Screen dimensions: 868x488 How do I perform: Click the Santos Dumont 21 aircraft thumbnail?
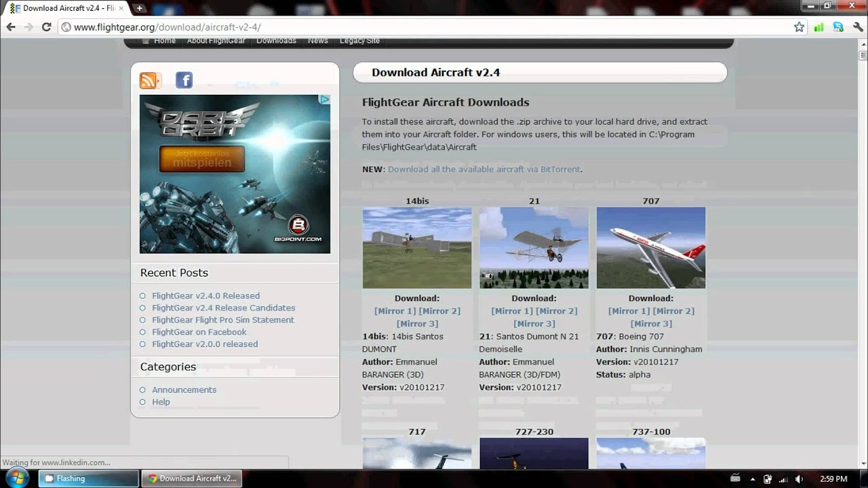534,248
